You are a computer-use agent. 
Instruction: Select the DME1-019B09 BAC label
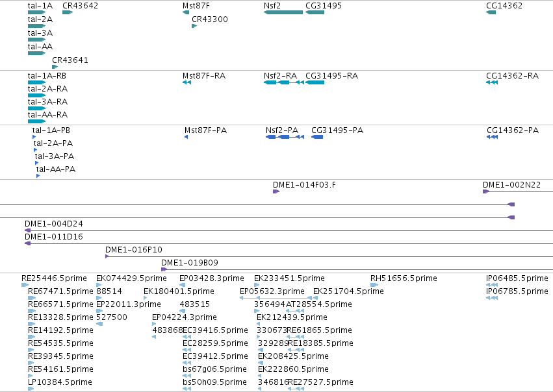(190, 263)
